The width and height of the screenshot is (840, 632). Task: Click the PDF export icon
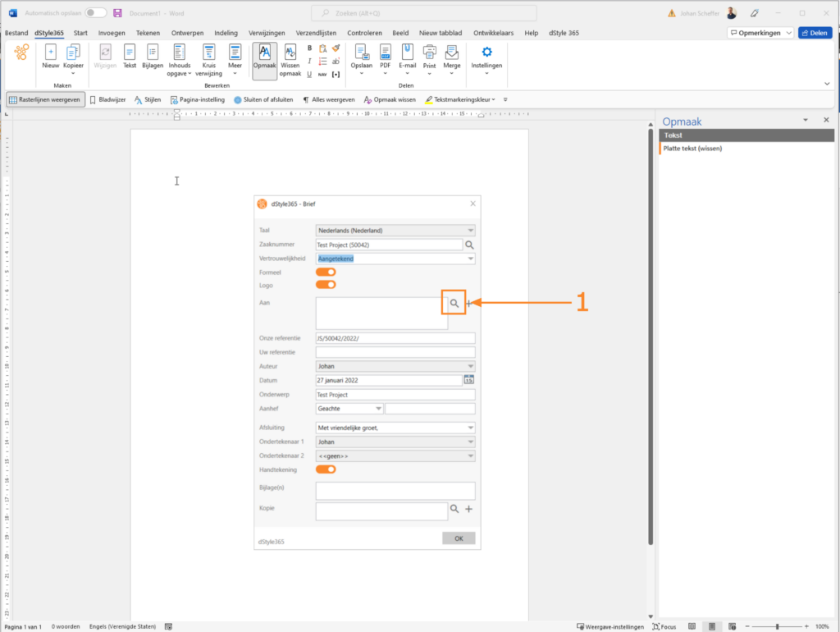click(386, 53)
